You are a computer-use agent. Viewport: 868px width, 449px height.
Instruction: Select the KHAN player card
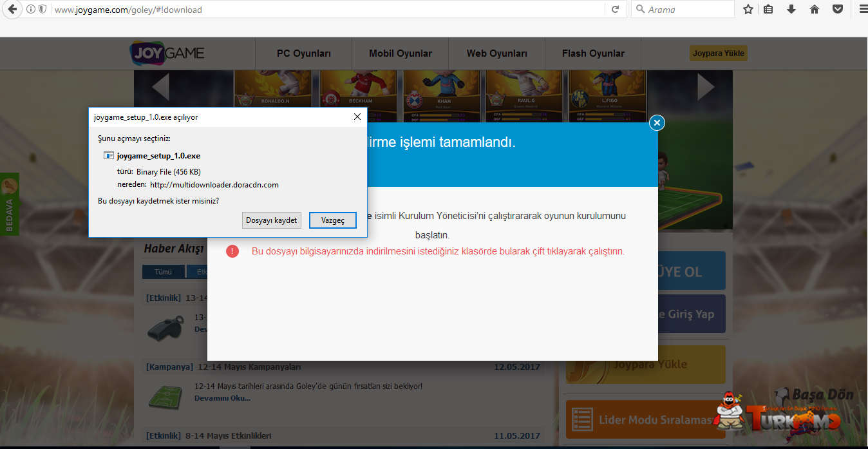(x=443, y=96)
